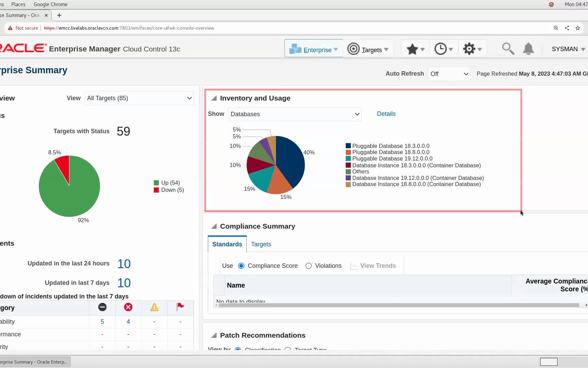Open the 5 fatal availability incidents link
The height and width of the screenshot is (368, 588).
coord(102,322)
